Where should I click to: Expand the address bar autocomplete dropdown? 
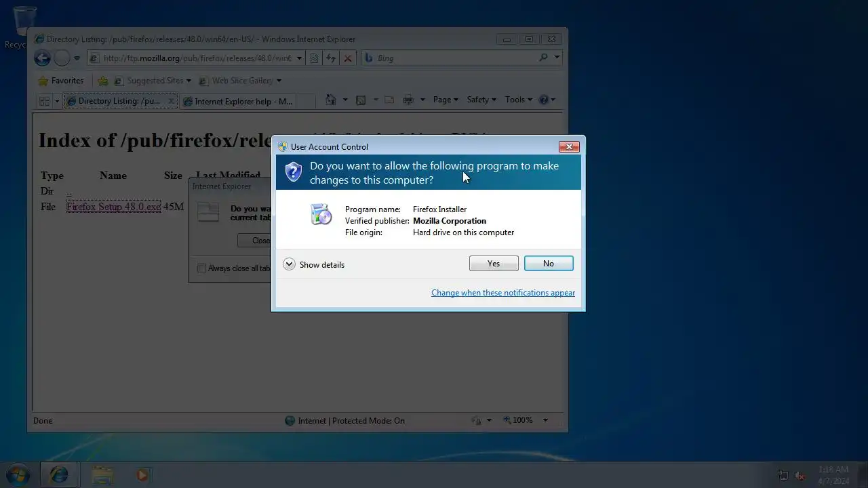point(299,58)
